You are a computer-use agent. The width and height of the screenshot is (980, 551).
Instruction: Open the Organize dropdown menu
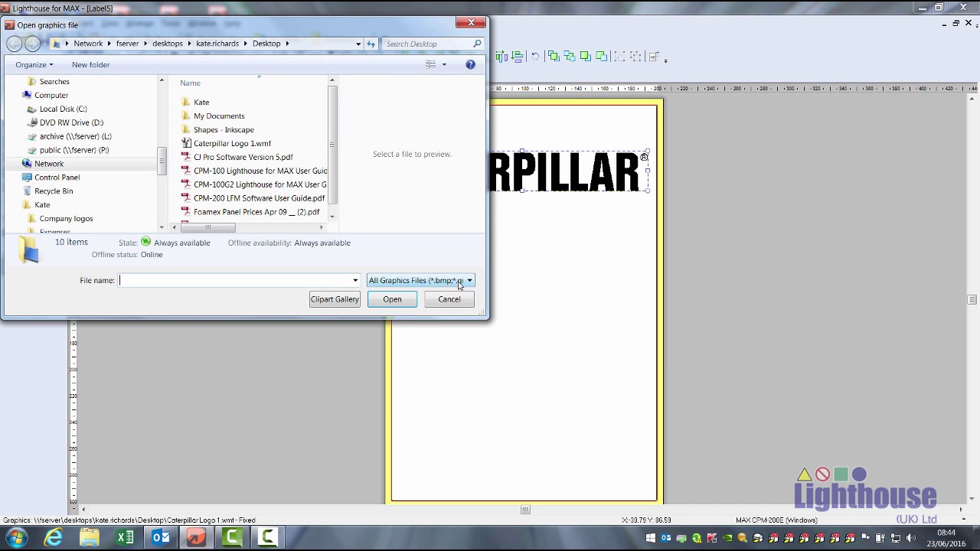click(x=34, y=64)
